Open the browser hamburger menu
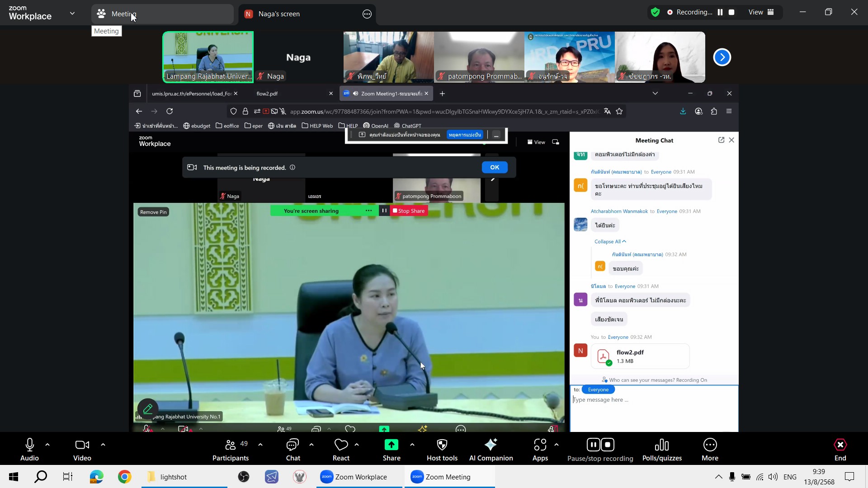The height and width of the screenshot is (488, 868). (x=729, y=111)
